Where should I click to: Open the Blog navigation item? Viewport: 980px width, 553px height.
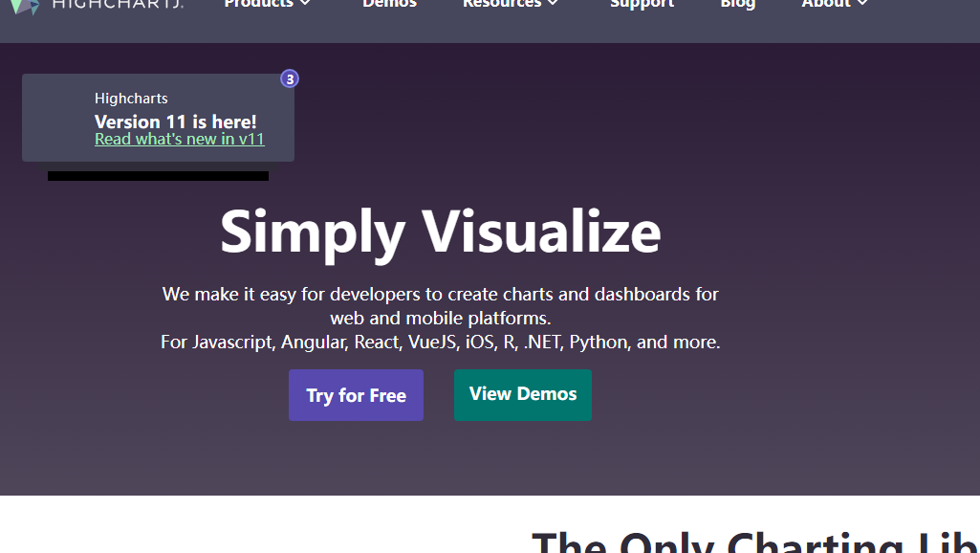[x=737, y=4]
